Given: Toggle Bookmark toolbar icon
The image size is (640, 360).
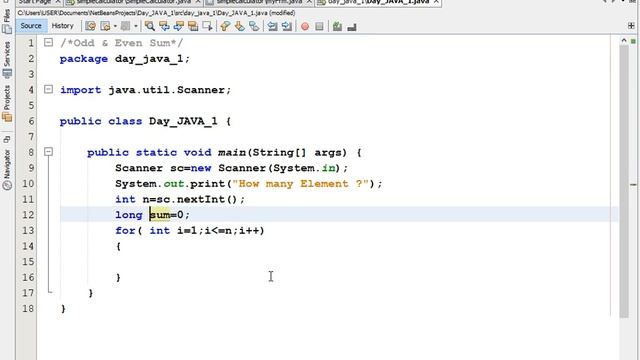Looking at the screenshot, I should click(254, 26).
